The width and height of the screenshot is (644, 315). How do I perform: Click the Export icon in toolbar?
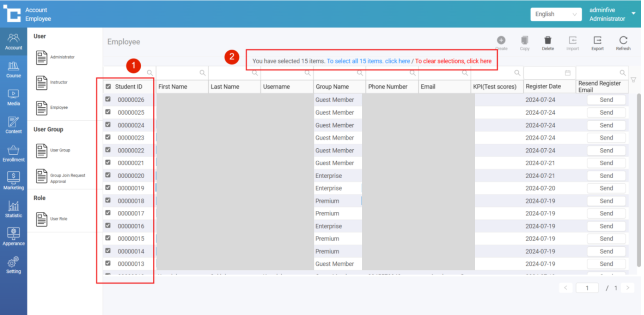(597, 41)
